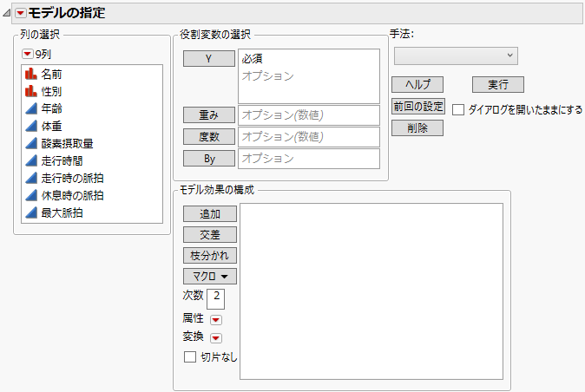This screenshot has height=392, width=585.
Task: Click the continuous icon next to 体重
Action: 30,126
